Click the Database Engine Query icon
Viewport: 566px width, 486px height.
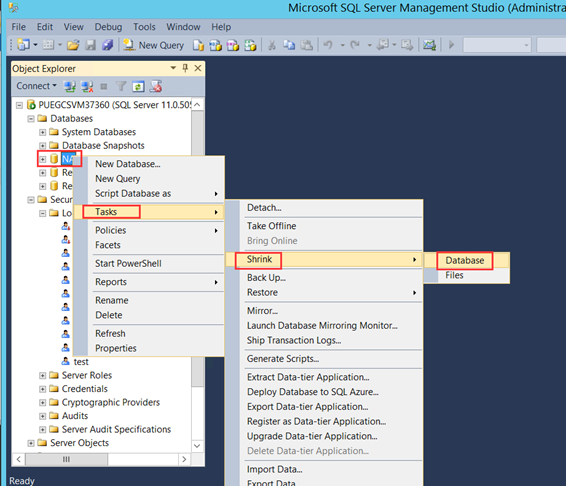(x=198, y=45)
